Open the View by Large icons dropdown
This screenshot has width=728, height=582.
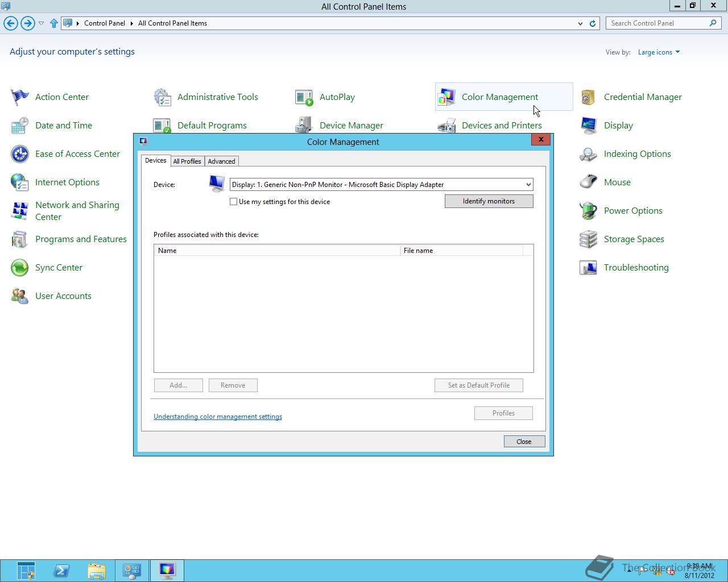[659, 52]
